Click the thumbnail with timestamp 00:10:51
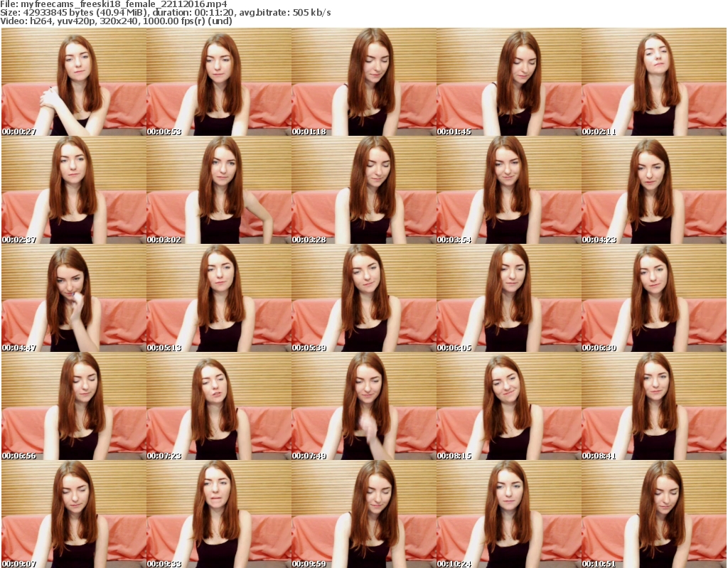The height and width of the screenshot is (568, 728). [x=654, y=514]
